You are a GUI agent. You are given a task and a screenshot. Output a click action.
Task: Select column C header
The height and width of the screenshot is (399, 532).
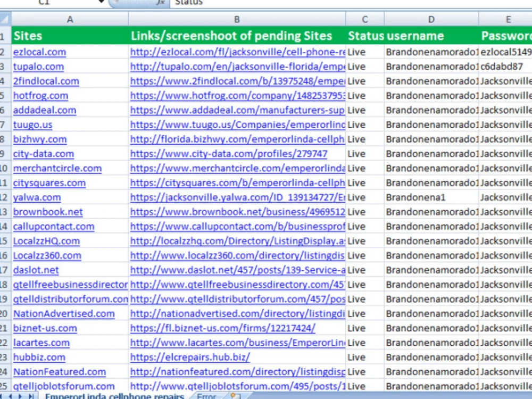365,19
